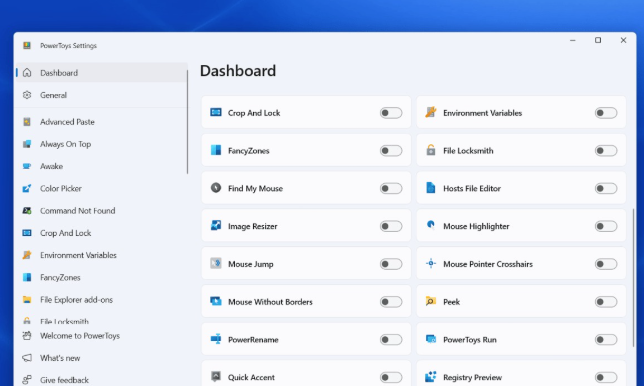Viewport: 644px width, 386px height.
Task: Turn on the Environment Variables switch
Action: [x=606, y=113]
